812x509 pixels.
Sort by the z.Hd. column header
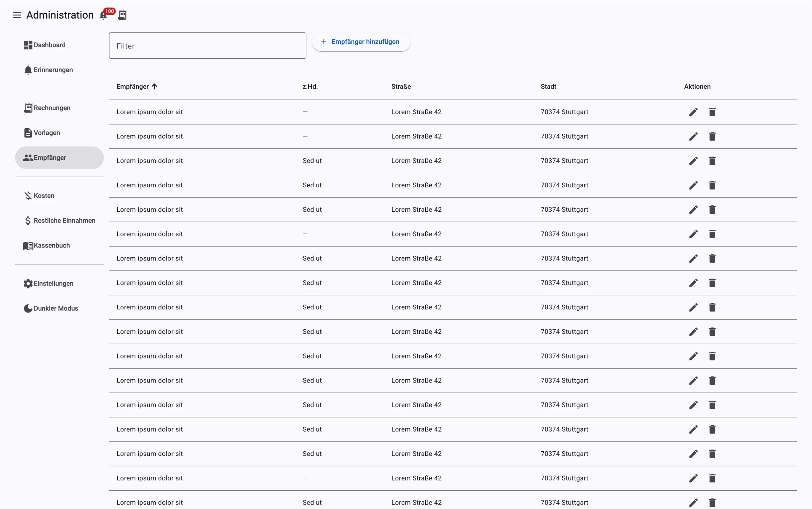(x=310, y=87)
